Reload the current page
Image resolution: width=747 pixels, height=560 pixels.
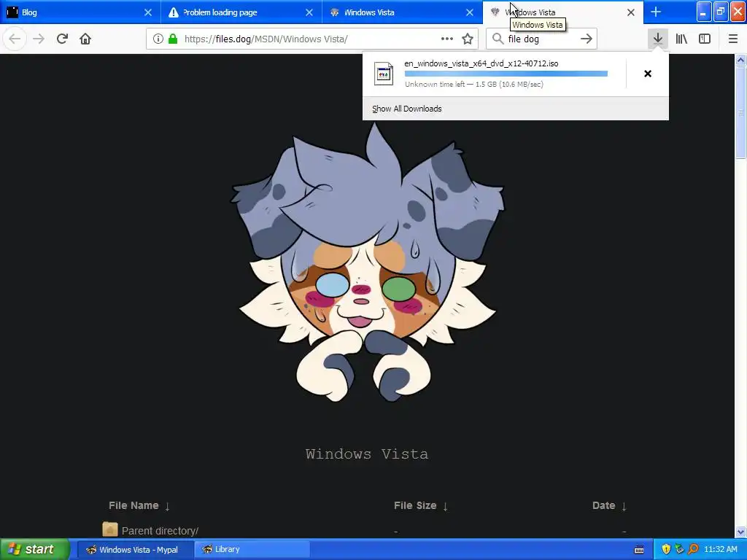pos(62,39)
